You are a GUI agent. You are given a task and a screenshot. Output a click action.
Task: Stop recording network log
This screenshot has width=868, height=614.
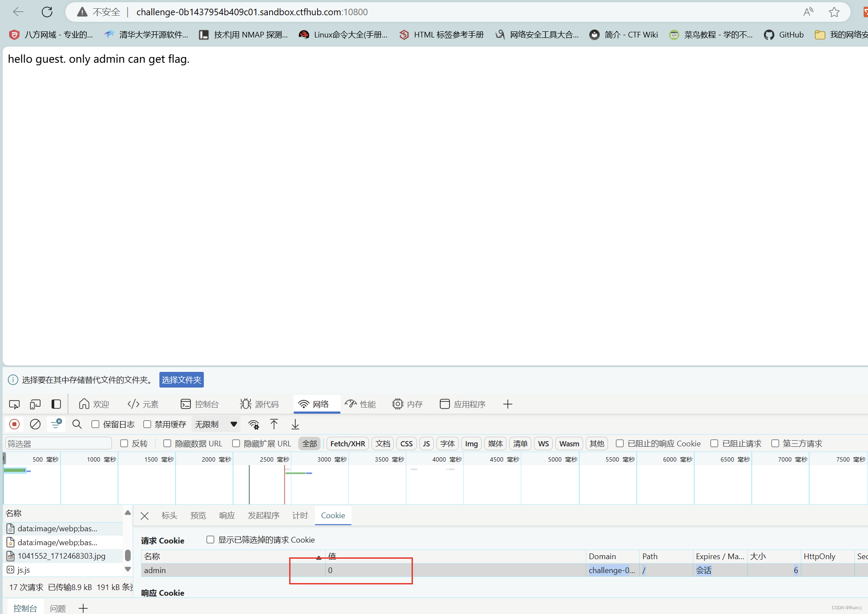pyautogui.click(x=14, y=424)
